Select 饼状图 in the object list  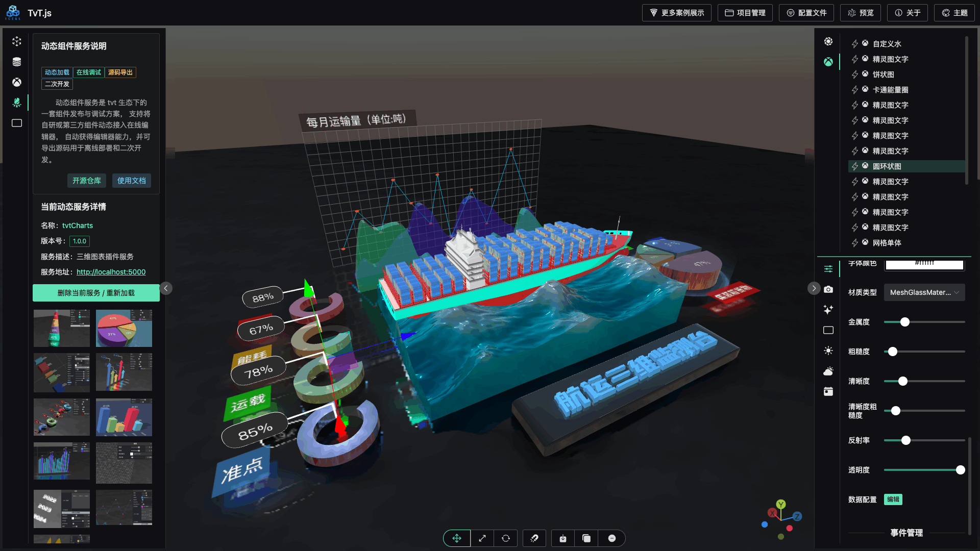coord(883,74)
